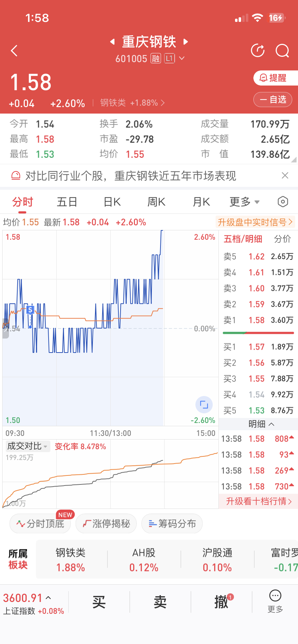Open AH股 0.12% sector card
The image size is (298, 644).
tap(144, 560)
